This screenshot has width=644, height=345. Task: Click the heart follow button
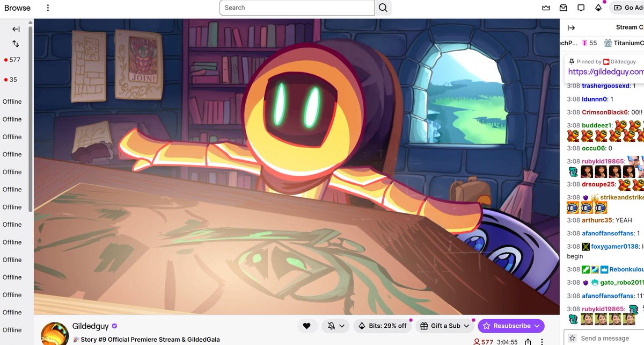click(307, 326)
